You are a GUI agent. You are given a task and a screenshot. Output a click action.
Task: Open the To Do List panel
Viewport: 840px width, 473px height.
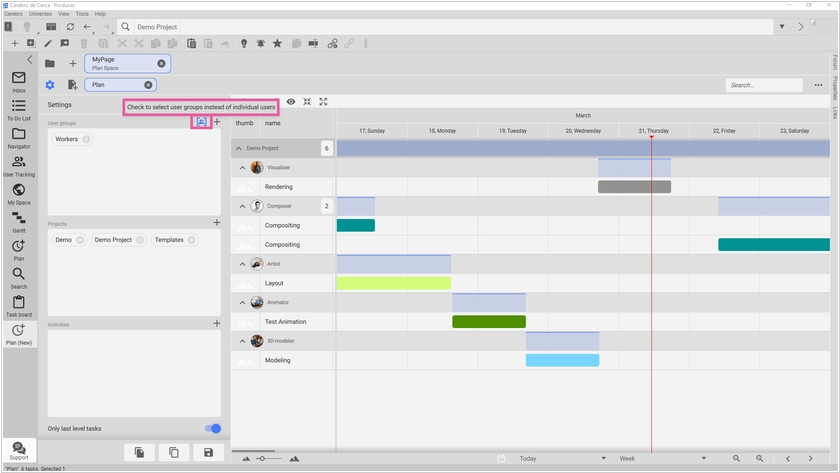point(19,109)
